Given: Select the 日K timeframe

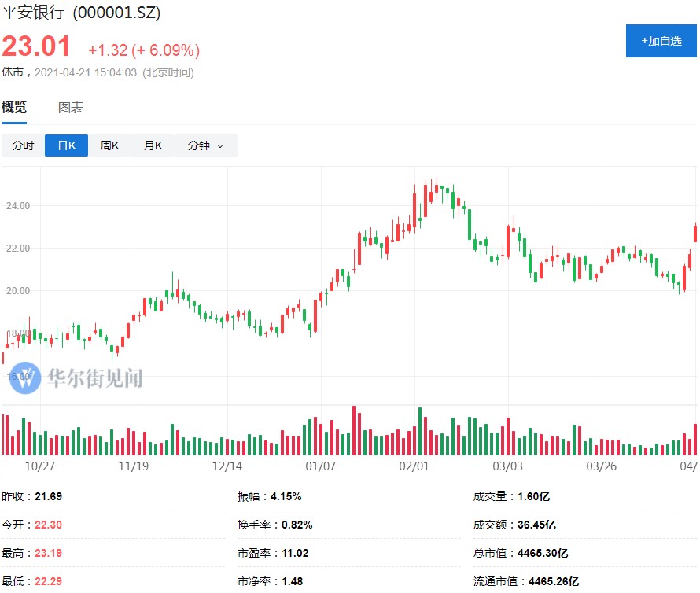Looking at the screenshot, I should (x=66, y=146).
